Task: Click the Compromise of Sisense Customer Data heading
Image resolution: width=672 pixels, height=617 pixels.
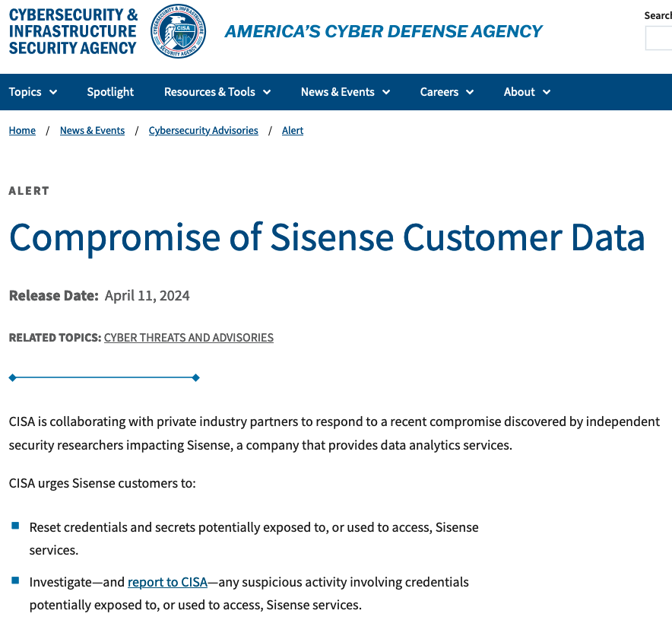Action: click(327, 238)
